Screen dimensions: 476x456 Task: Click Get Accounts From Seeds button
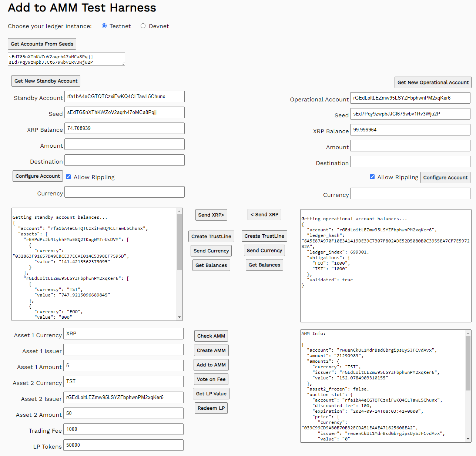[x=42, y=44]
